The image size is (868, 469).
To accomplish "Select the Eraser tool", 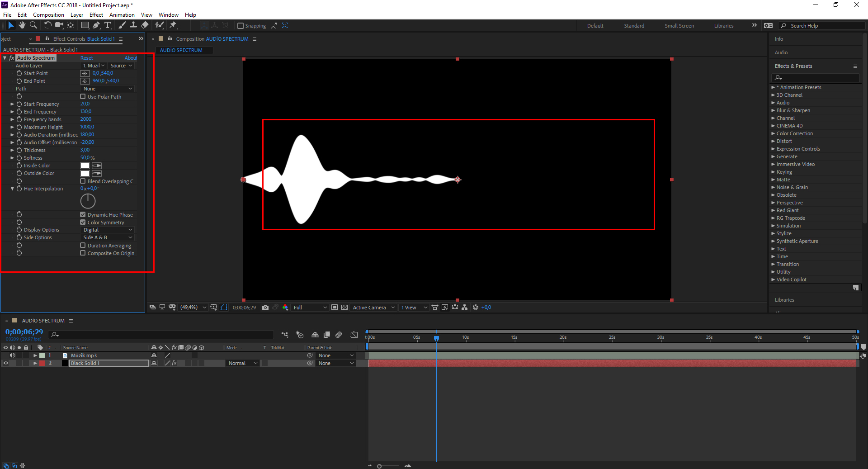I will pos(145,25).
